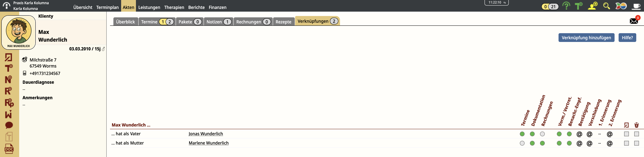The image size is (644, 157).
Task: Click the coffee cup break icon
Action: pos(636,6)
